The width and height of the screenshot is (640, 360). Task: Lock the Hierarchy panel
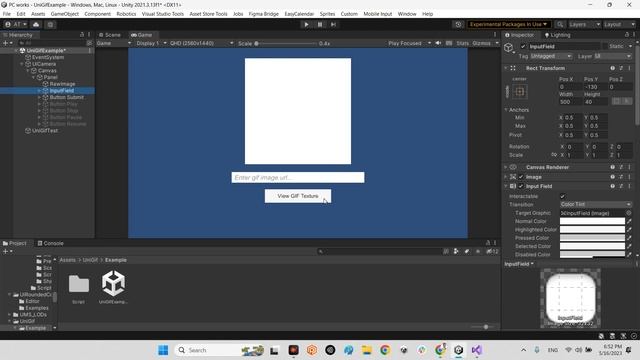click(x=82, y=35)
